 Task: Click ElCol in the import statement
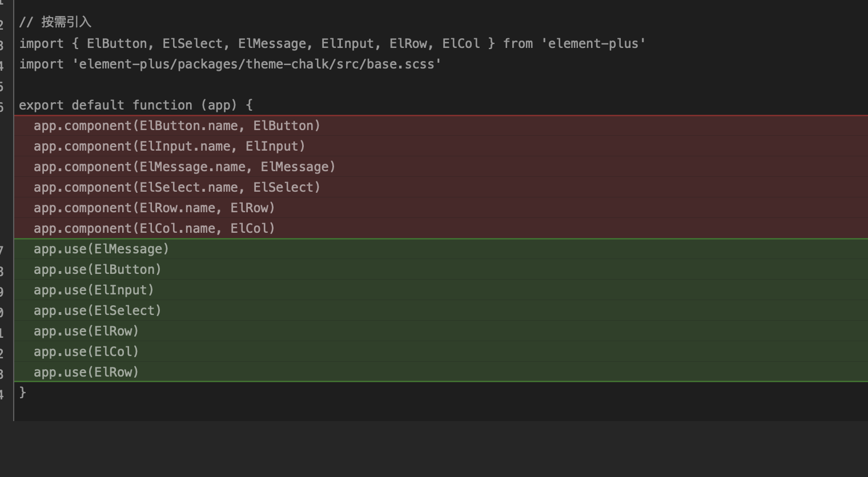click(461, 44)
